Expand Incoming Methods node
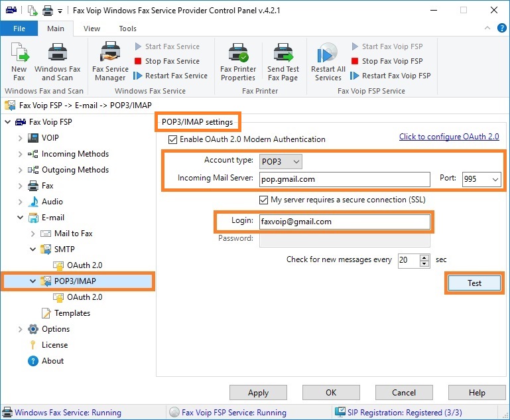This screenshot has width=510, height=420. (20, 154)
